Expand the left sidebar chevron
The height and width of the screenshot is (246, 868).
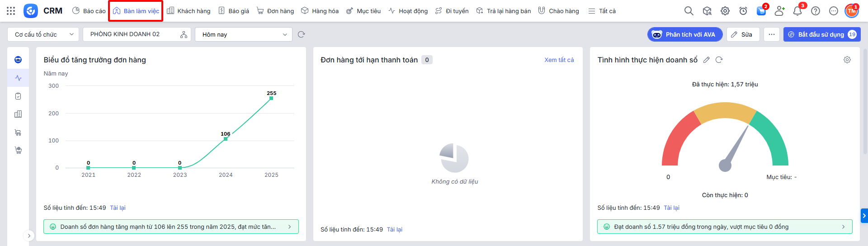pos(29,236)
